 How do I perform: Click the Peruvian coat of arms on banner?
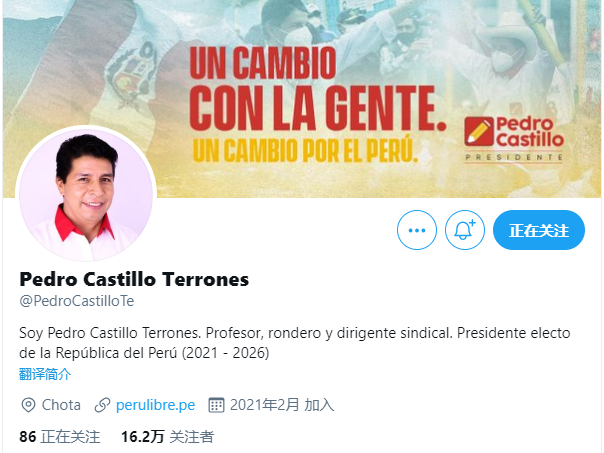[130, 76]
